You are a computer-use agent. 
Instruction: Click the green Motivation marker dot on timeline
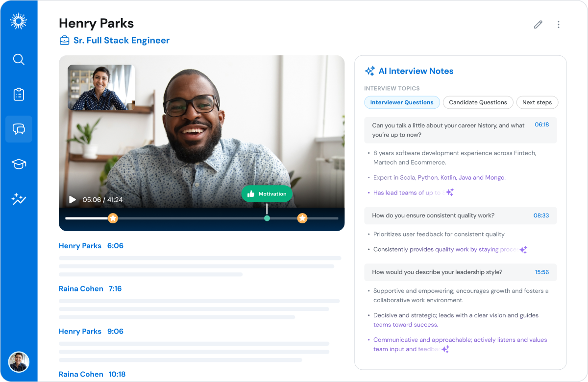coord(267,218)
